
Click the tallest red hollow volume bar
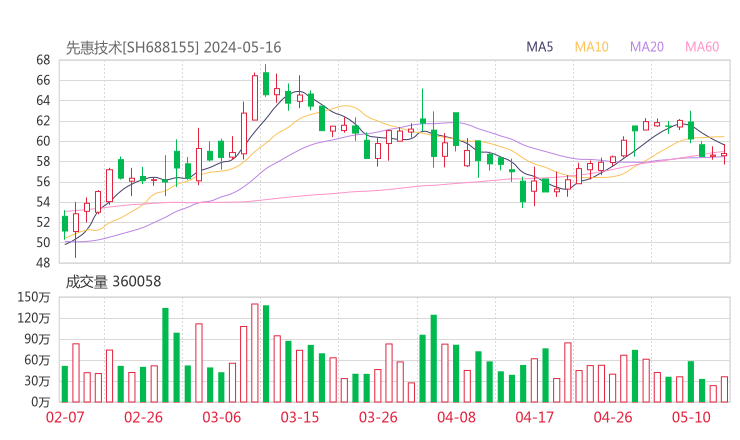(x=255, y=353)
